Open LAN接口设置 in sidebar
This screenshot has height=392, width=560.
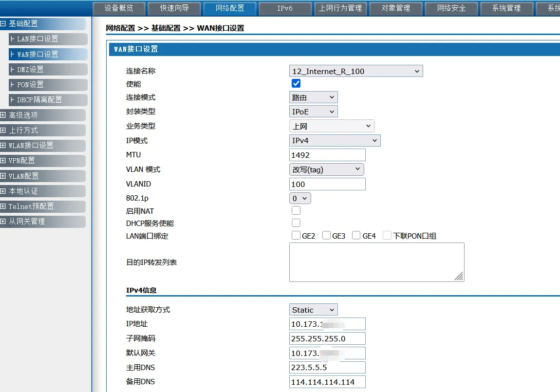tap(48, 39)
